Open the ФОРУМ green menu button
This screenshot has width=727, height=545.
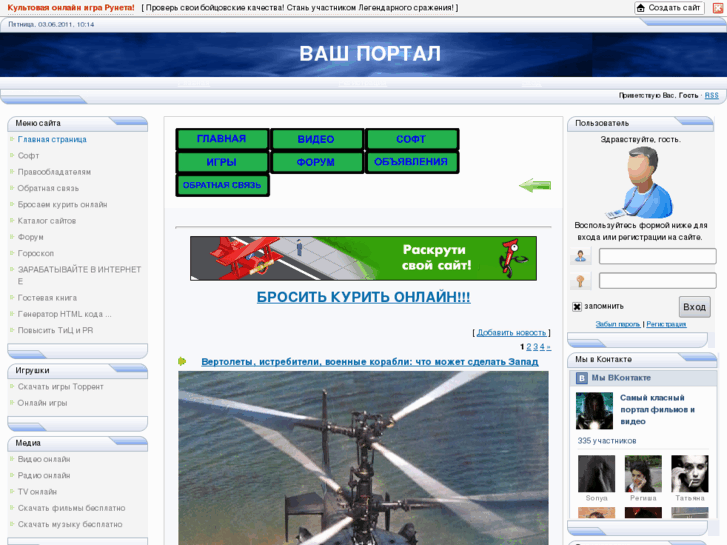(317, 162)
